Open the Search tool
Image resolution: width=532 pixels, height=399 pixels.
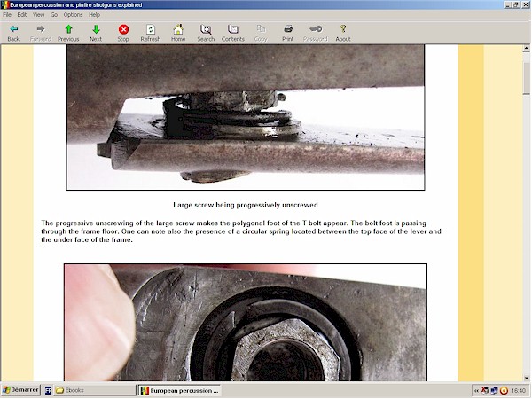pos(206,29)
